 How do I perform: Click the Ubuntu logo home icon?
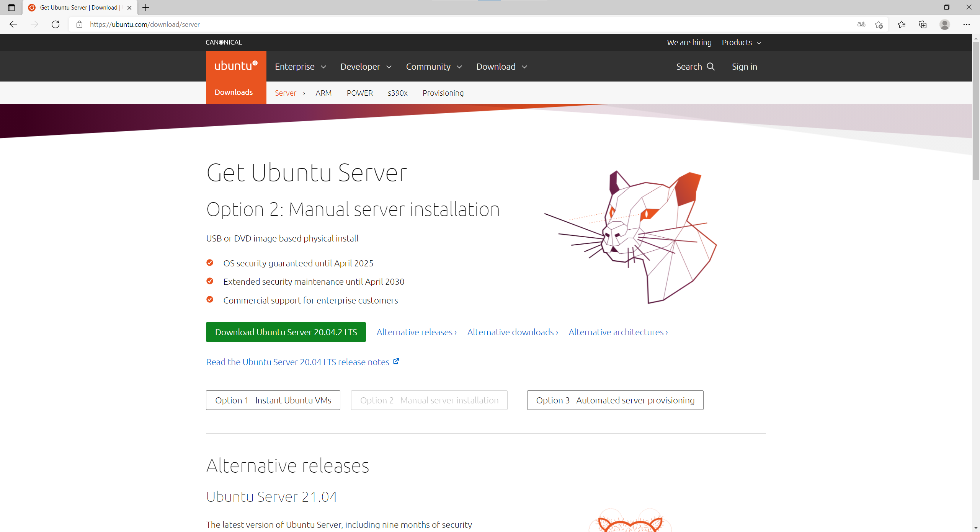(x=236, y=66)
